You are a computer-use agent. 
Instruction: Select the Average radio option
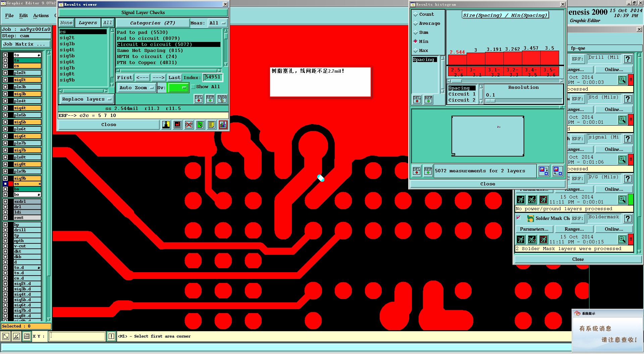click(x=416, y=23)
